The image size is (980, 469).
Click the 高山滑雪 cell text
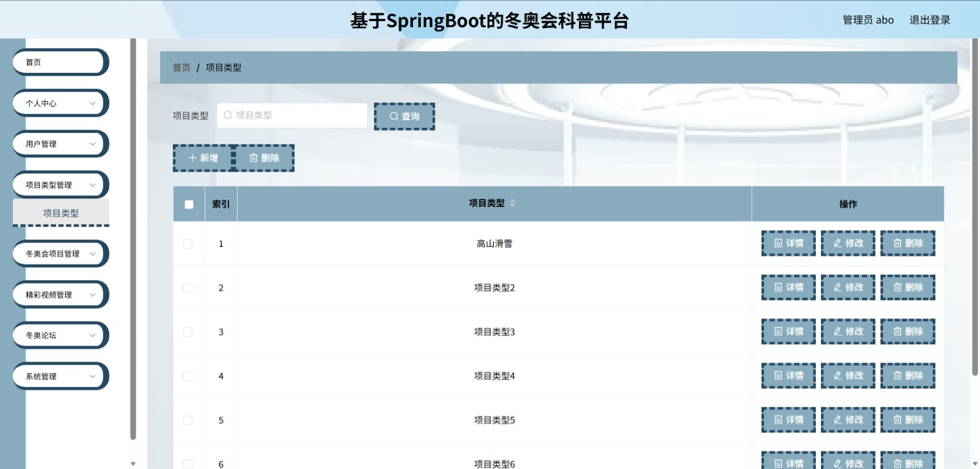494,244
